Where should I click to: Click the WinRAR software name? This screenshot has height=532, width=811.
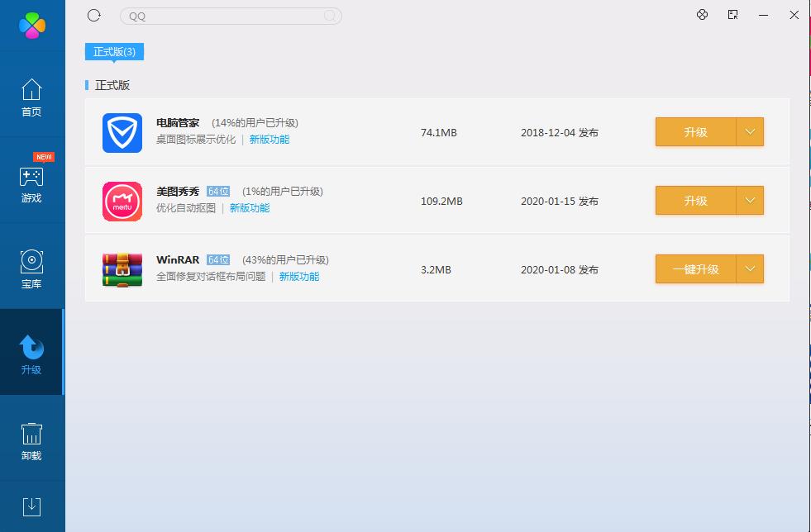[x=178, y=259]
